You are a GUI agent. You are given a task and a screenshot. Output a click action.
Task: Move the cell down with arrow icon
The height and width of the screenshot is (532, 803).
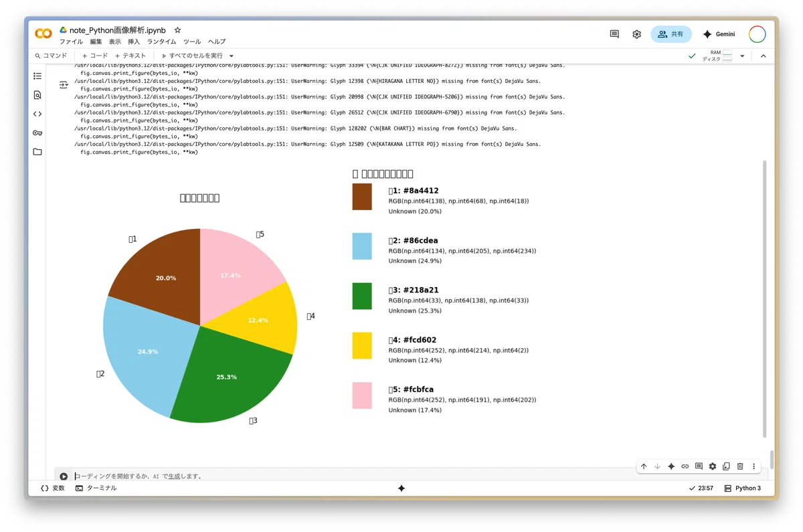pyautogui.click(x=657, y=466)
